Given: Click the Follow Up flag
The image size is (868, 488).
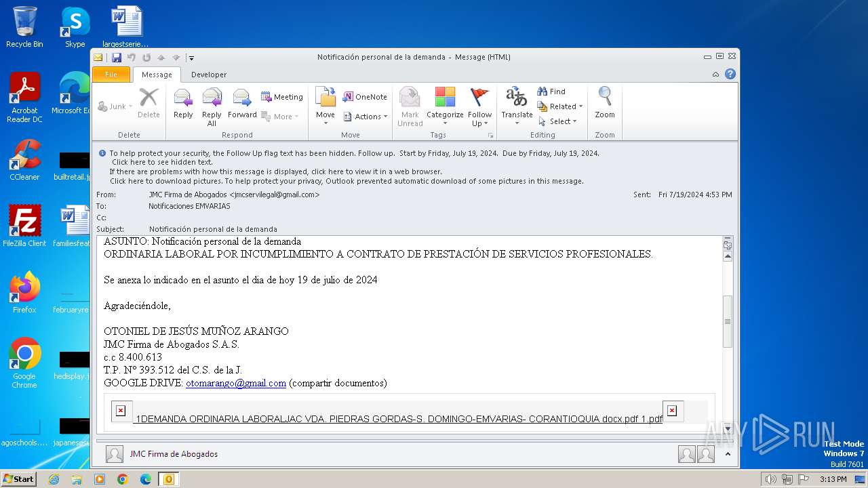Looking at the screenshot, I should pyautogui.click(x=479, y=107).
